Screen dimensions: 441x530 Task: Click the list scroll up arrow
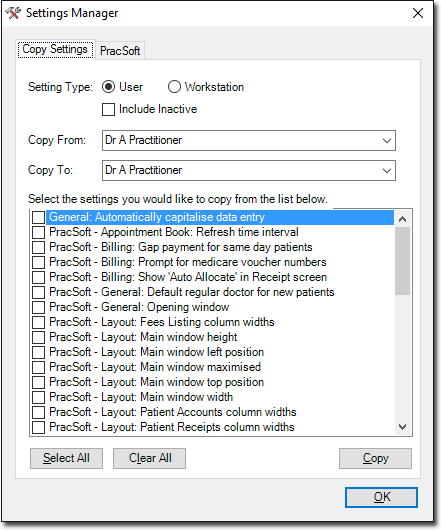coord(402,219)
